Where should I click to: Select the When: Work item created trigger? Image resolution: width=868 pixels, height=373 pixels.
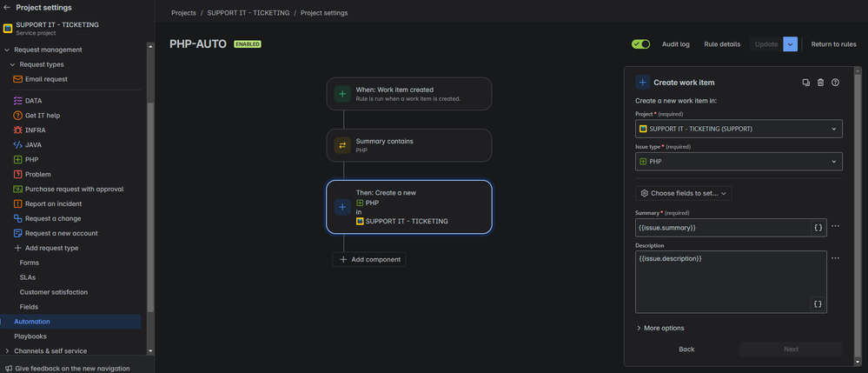click(409, 94)
